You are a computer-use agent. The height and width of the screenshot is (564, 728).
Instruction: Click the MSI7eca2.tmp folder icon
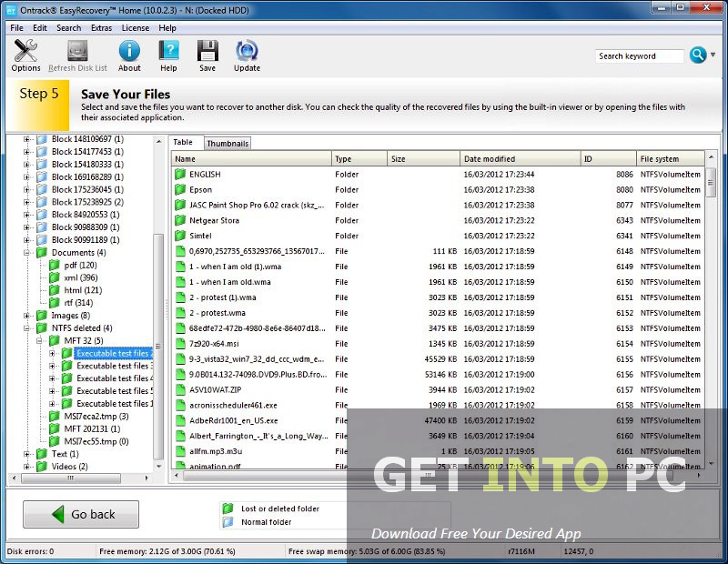[55, 416]
